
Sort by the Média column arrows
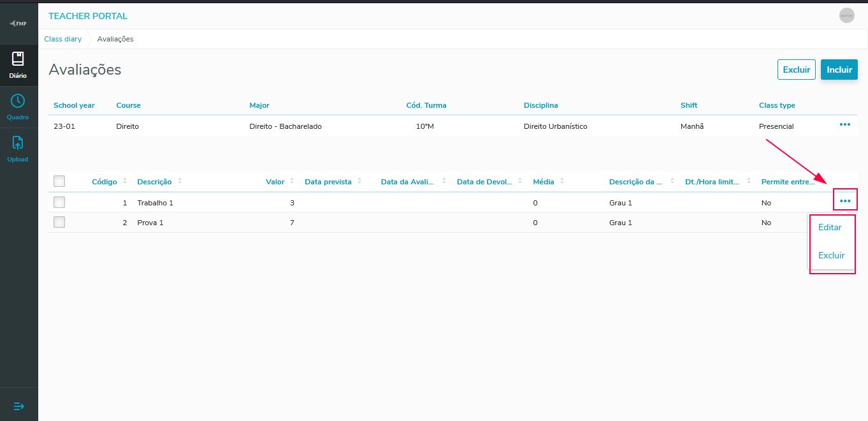tap(562, 181)
